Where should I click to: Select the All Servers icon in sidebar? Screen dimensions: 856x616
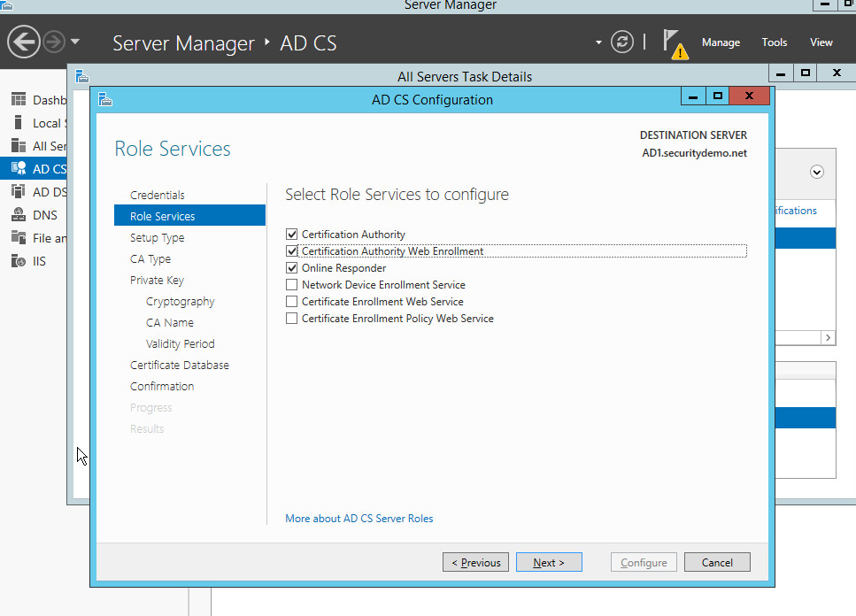pyautogui.click(x=19, y=146)
